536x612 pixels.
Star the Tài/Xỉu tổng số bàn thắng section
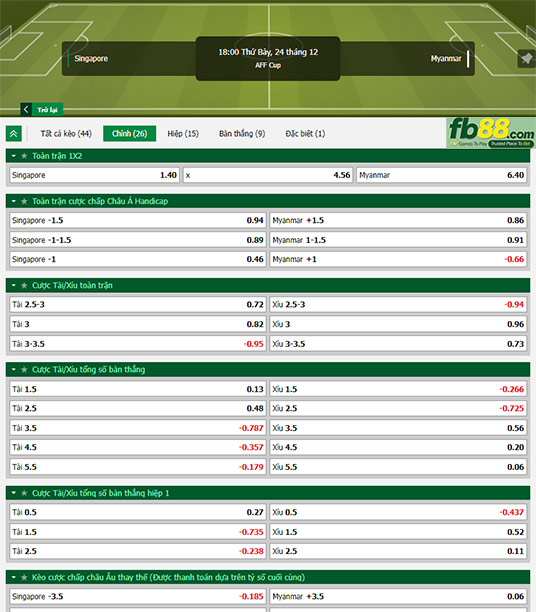(x=24, y=370)
